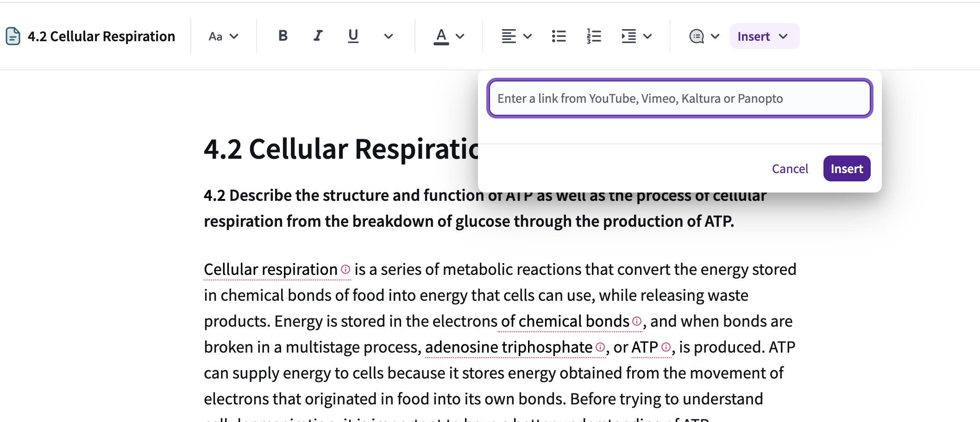Toggle underline formatting
The width and height of the screenshot is (980, 422).
(353, 36)
